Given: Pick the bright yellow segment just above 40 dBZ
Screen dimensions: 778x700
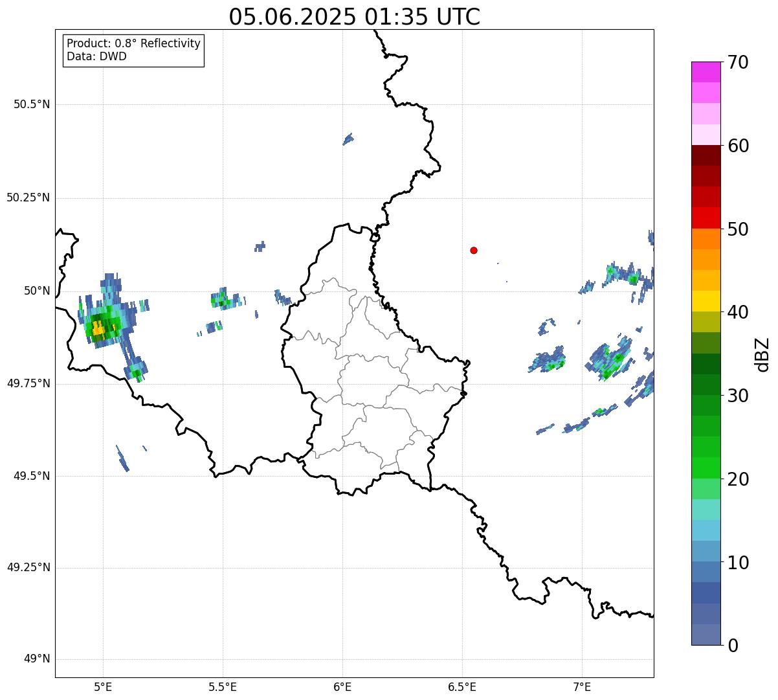Looking at the screenshot, I should coord(706,302).
